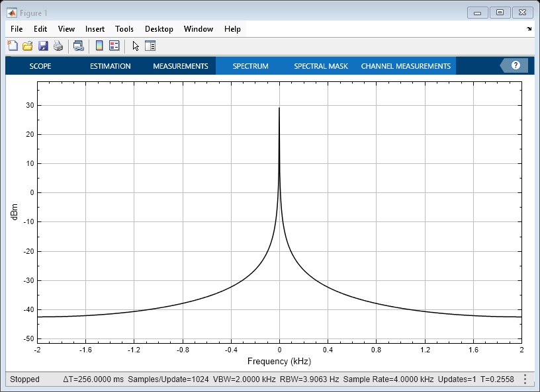Click the -1.6 tick label on x-axis

click(x=85, y=350)
